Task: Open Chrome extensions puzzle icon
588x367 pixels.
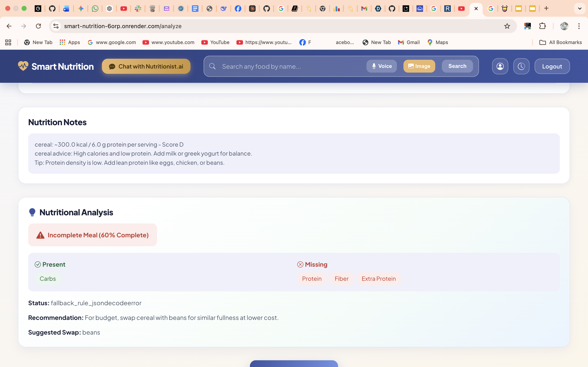Action: [x=542, y=26]
